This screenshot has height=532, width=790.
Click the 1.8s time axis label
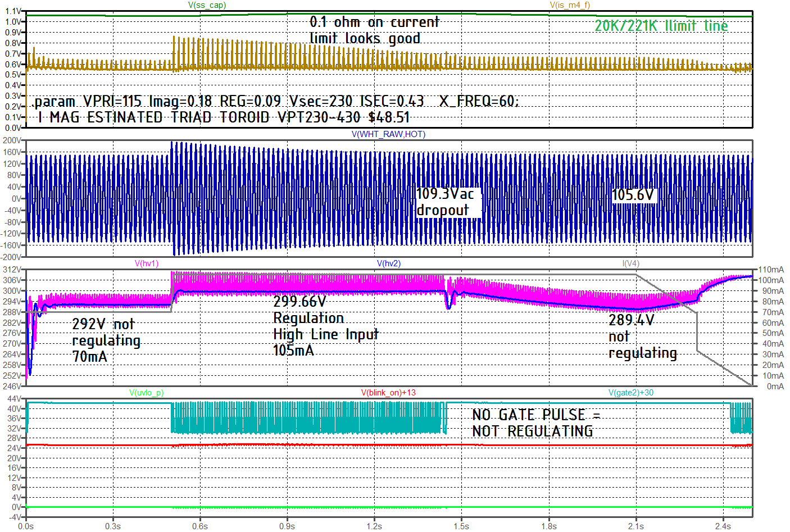click(549, 526)
